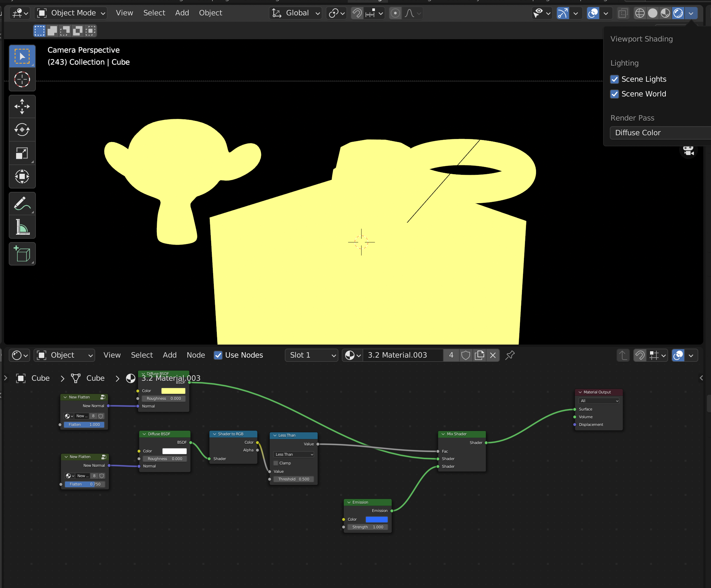Switch to Rendered viewport shading
Image resolution: width=711 pixels, height=588 pixels.
coord(678,13)
